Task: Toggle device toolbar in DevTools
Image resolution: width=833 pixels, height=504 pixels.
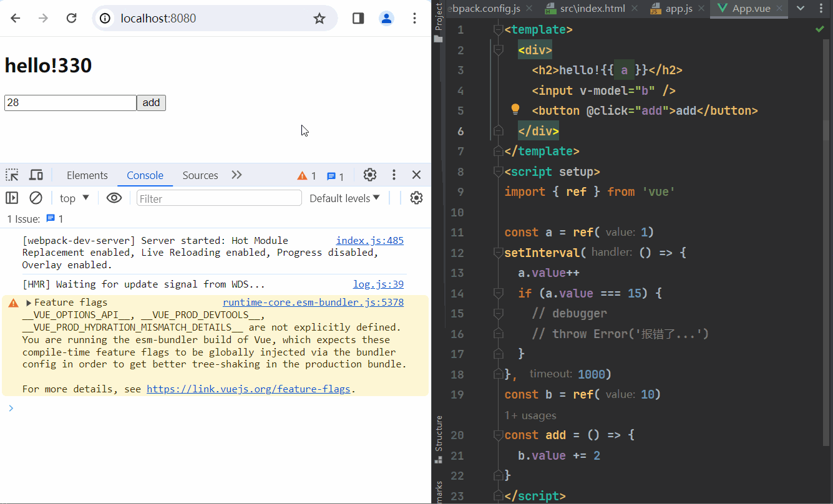Action: (36, 175)
